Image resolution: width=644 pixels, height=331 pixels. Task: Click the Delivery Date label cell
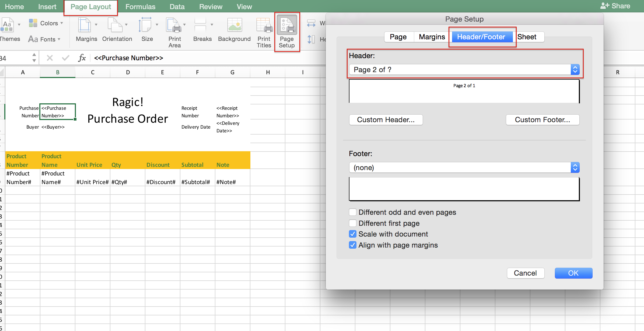click(197, 127)
